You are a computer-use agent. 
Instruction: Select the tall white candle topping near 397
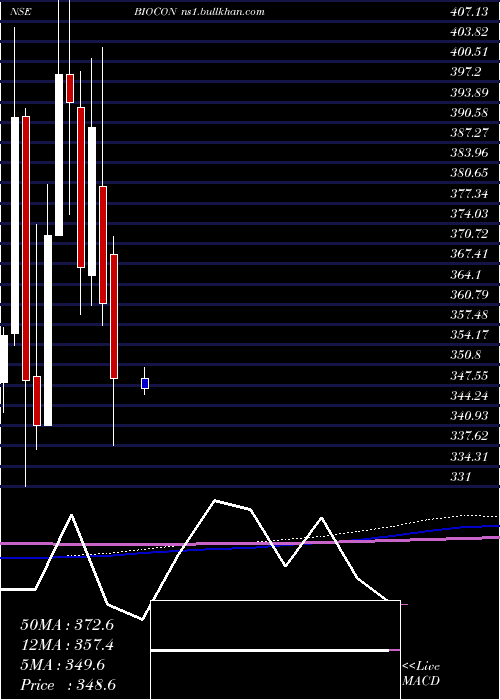point(59,154)
